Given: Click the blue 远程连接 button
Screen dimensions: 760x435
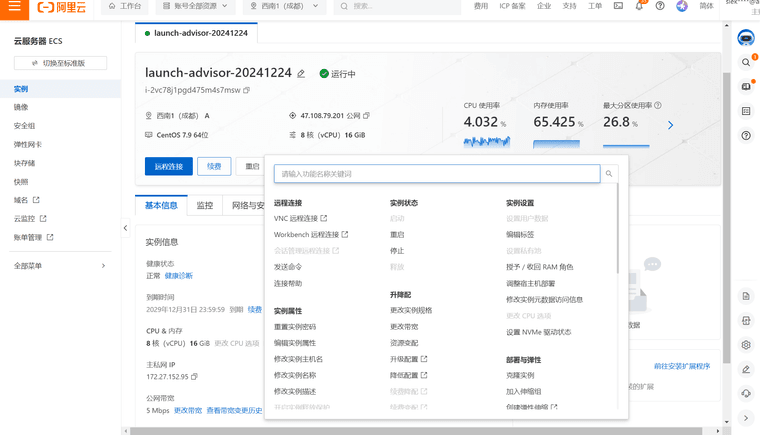Looking at the screenshot, I should [169, 166].
